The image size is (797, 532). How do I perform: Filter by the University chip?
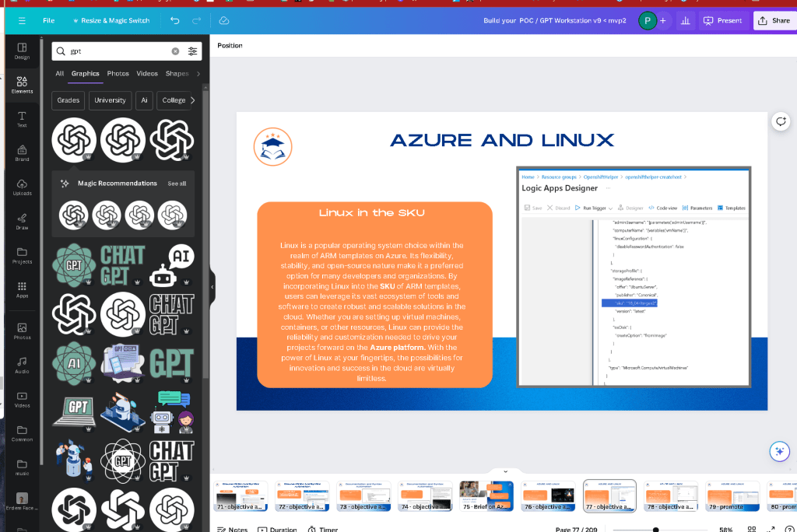[x=110, y=100]
